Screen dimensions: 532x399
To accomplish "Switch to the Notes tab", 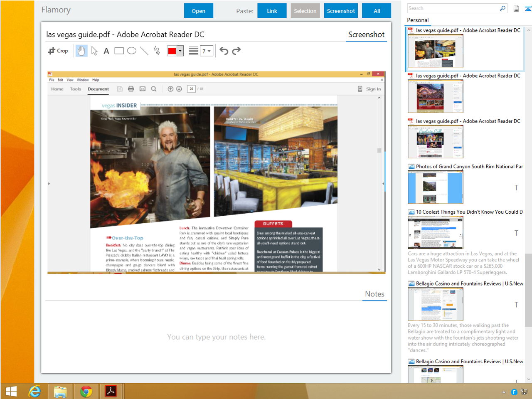I will pos(374,294).
